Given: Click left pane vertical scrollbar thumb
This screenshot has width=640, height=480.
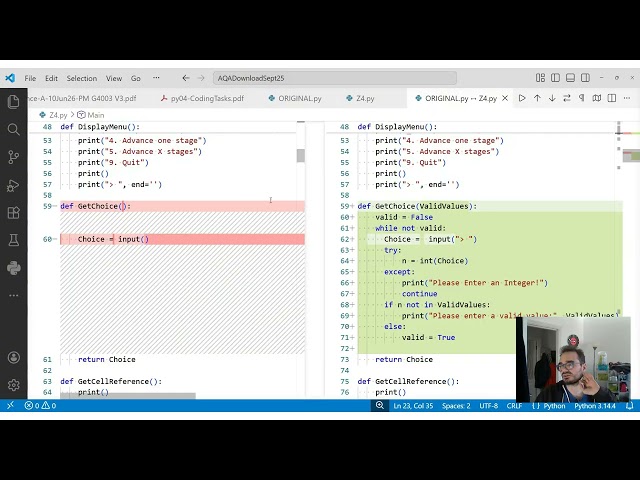Looking at the screenshot, I should click(x=301, y=156).
